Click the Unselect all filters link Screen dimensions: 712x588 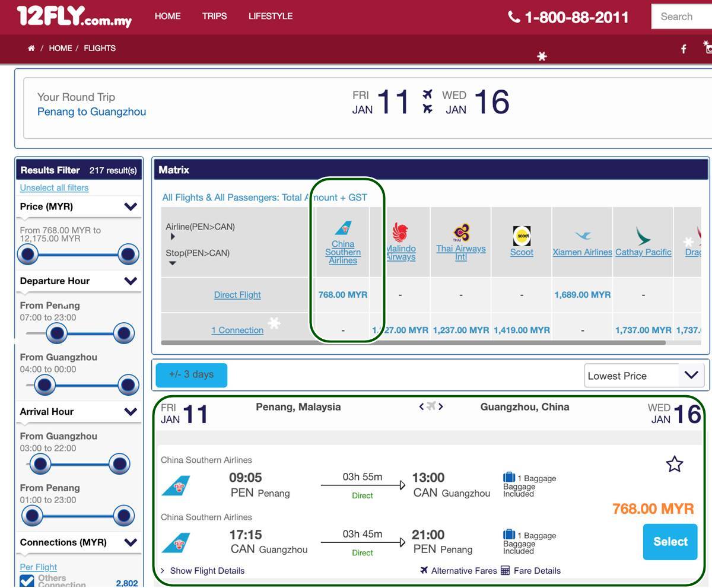tap(54, 187)
